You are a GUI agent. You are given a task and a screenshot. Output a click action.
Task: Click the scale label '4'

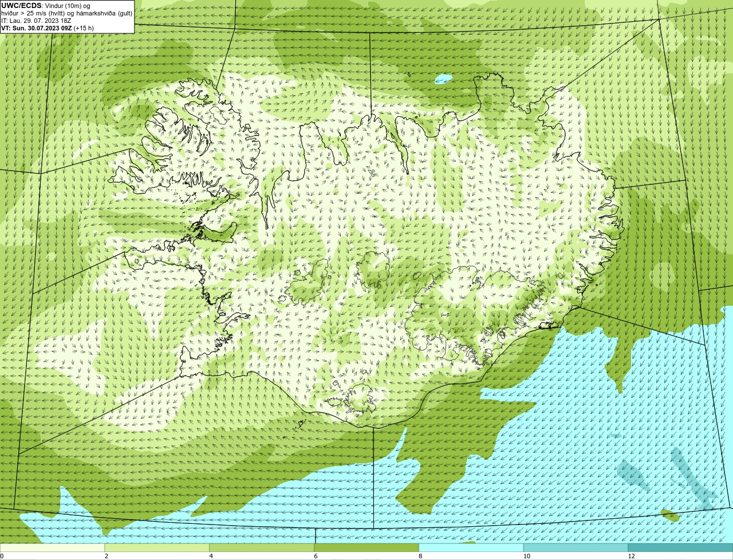(x=211, y=556)
